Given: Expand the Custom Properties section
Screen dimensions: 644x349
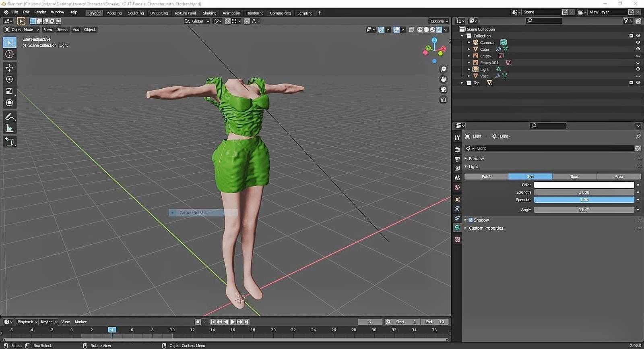Looking at the screenshot, I should (x=485, y=228).
